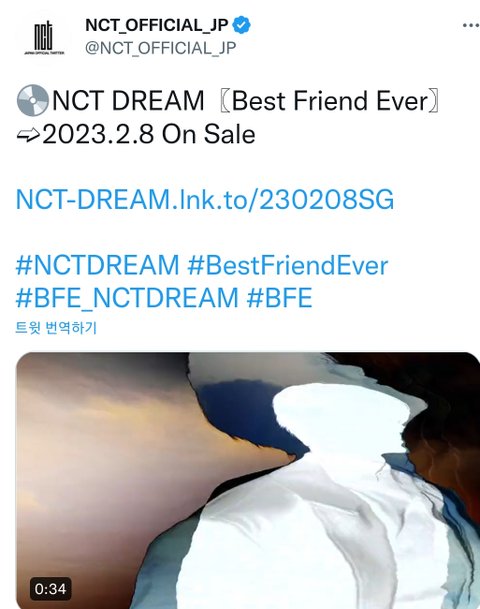
Task: Click the tweet text Best Friend Ever
Action: [x=330, y=101]
